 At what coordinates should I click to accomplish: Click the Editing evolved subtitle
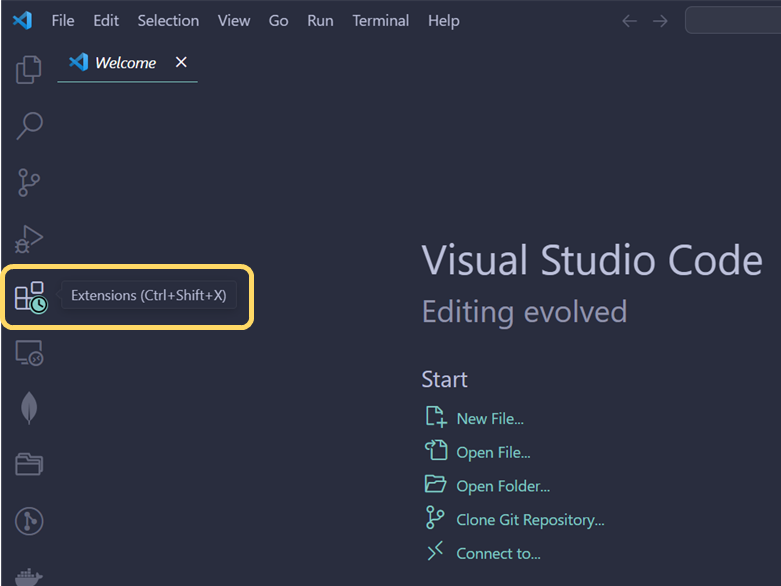[x=524, y=312]
